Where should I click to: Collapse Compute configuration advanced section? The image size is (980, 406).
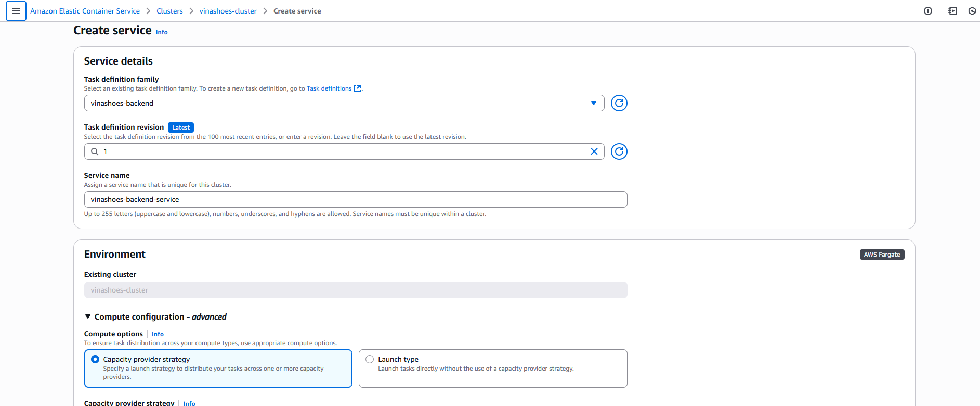pos(88,316)
